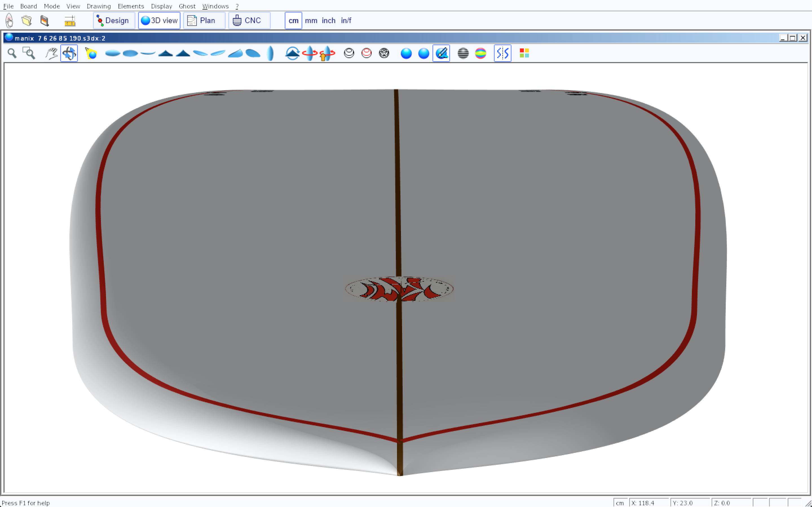Select the hand pan tool
This screenshot has height=507, width=812.
click(x=51, y=53)
